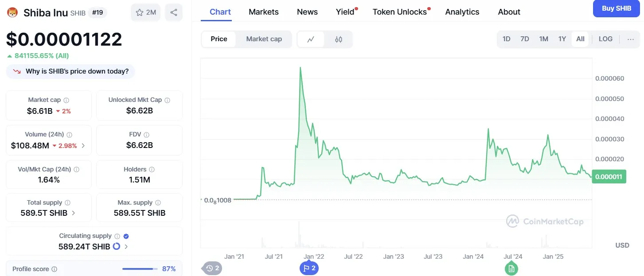
Task: Switch to candlestick chart icon
Action: 339,39
